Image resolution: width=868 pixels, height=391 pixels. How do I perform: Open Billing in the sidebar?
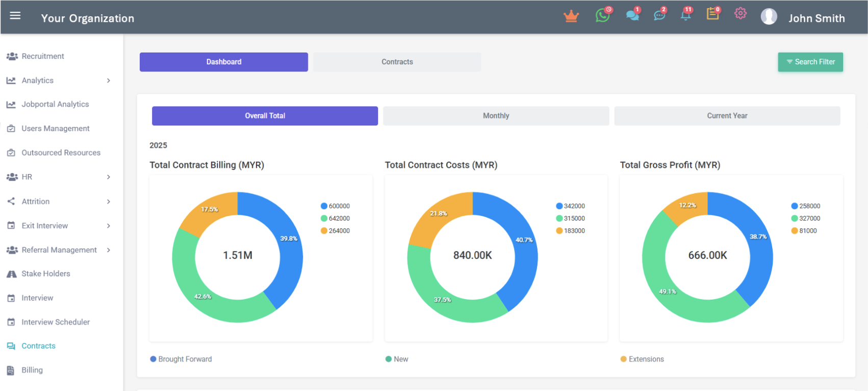tap(32, 370)
